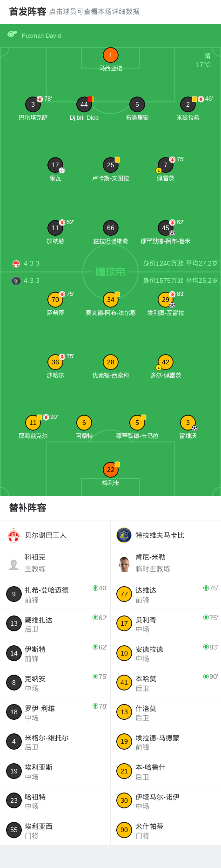Select Djibril Diop number 44 player circle
Viewport: 221px width, 868px height.
(84, 104)
